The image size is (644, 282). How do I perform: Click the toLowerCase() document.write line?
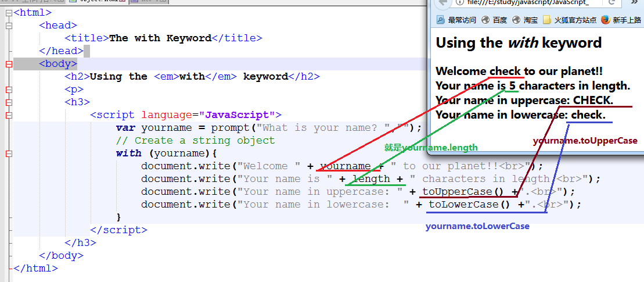point(361,204)
